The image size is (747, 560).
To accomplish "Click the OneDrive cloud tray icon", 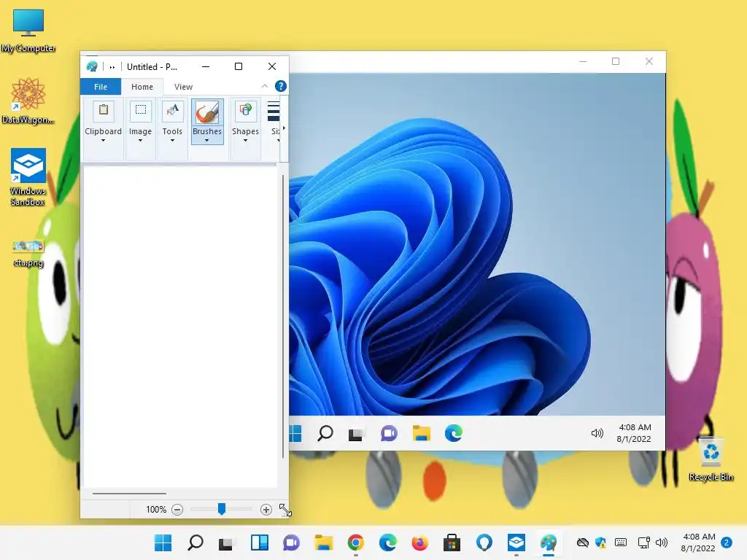I will (x=582, y=542).
